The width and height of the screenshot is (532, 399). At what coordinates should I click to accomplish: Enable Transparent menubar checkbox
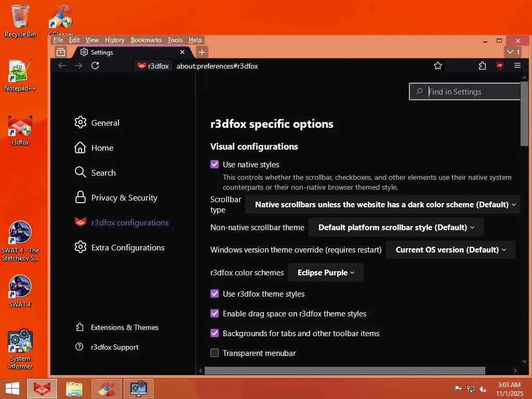pos(215,353)
